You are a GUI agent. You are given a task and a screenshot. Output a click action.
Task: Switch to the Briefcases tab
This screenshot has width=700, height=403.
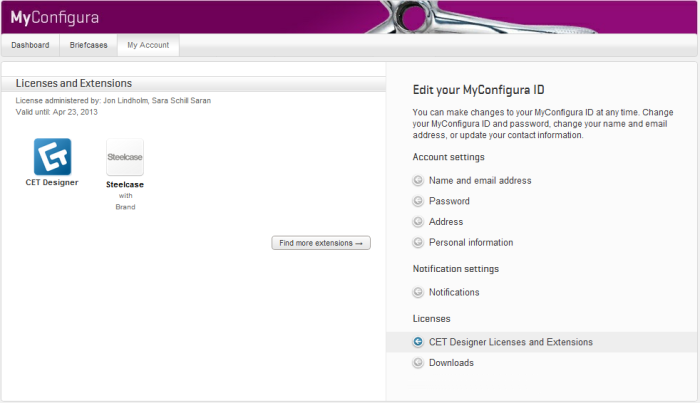pos(88,45)
